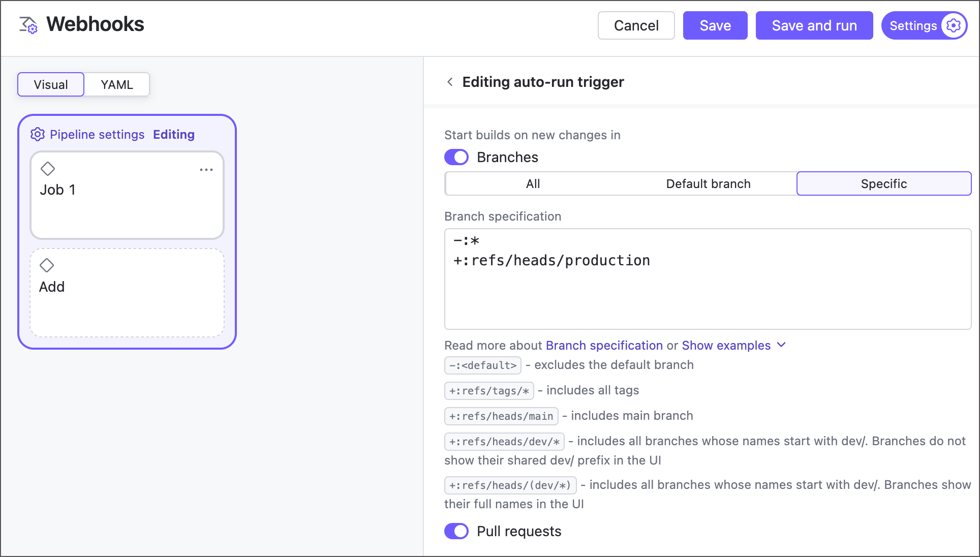Open the gear icon inside the Settings button
Image resolution: width=980 pixels, height=557 pixels.
(x=954, y=25)
